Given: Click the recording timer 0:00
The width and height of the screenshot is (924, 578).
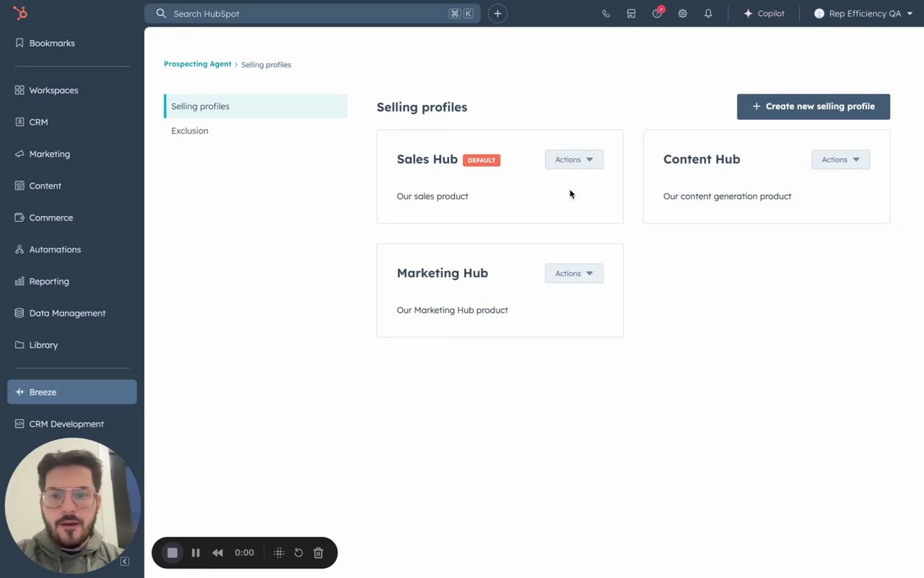Looking at the screenshot, I should (245, 553).
